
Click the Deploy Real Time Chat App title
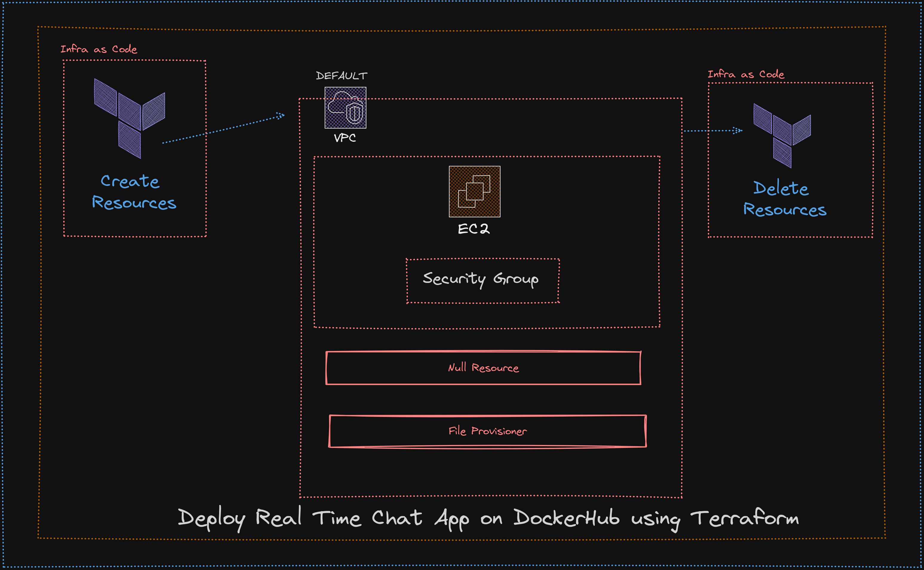click(488, 519)
